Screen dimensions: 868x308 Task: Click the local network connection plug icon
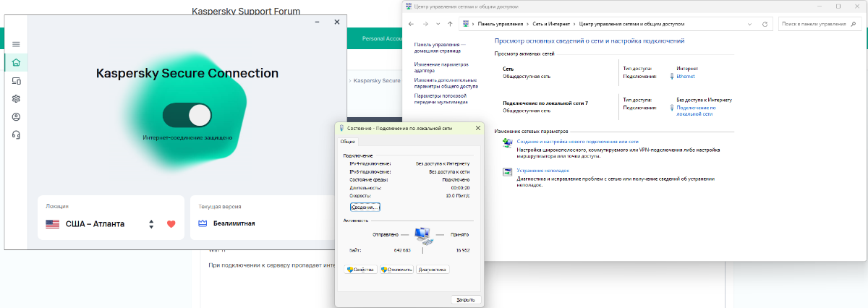(x=672, y=107)
